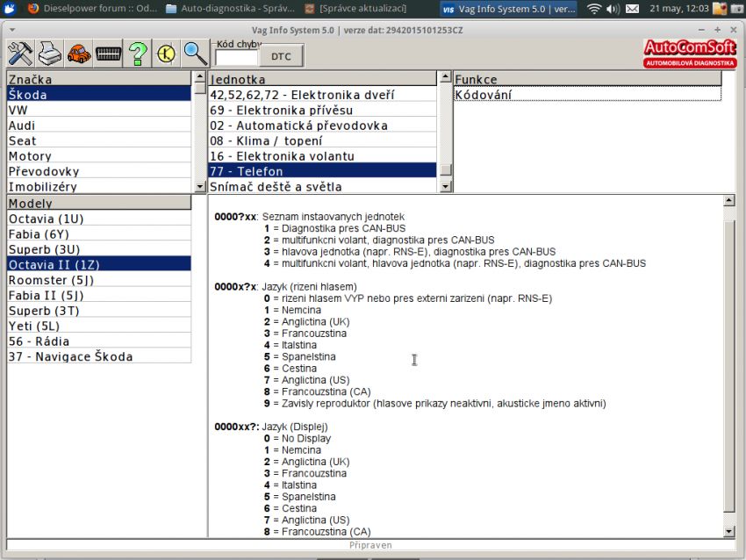Click the Jednotka column header

click(322, 78)
